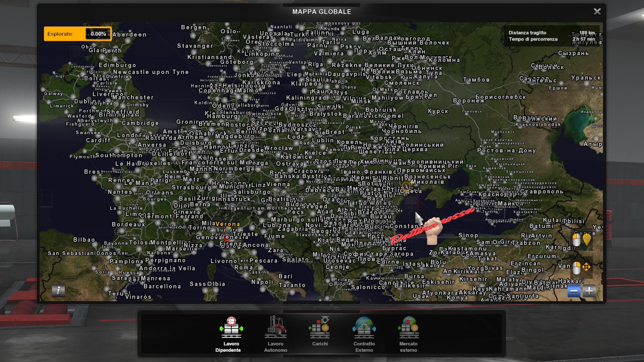Click the Barcellona city label
Screen dimensions: 644x362
click(x=162, y=286)
